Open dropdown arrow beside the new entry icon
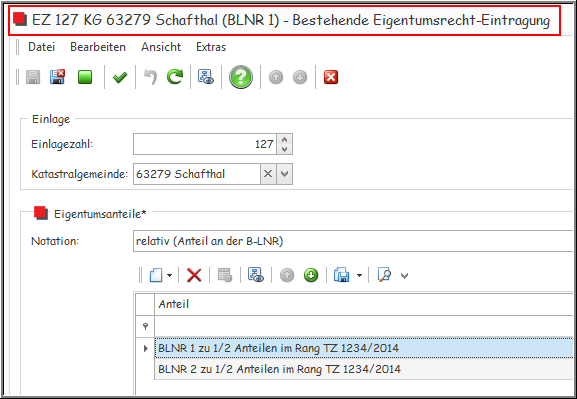Screen dimensions: 577x399 (170, 275)
